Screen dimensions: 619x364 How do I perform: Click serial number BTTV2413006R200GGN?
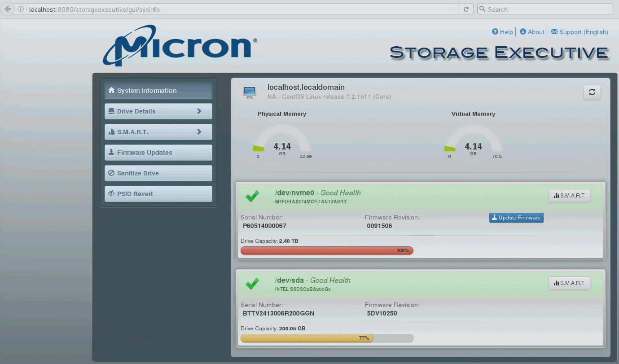pyautogui.click(x=278, y=313)
